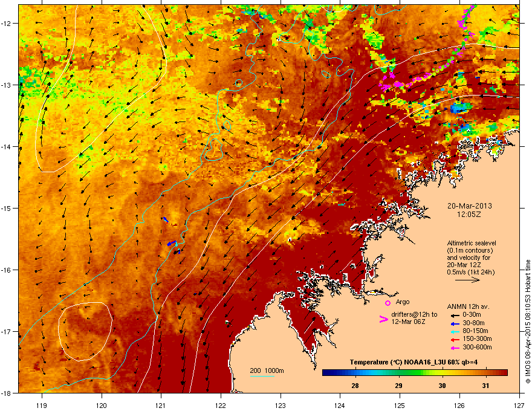
Task: Click the 'Altimetric sealevel' caption text
Action: (x=472, y=243)
